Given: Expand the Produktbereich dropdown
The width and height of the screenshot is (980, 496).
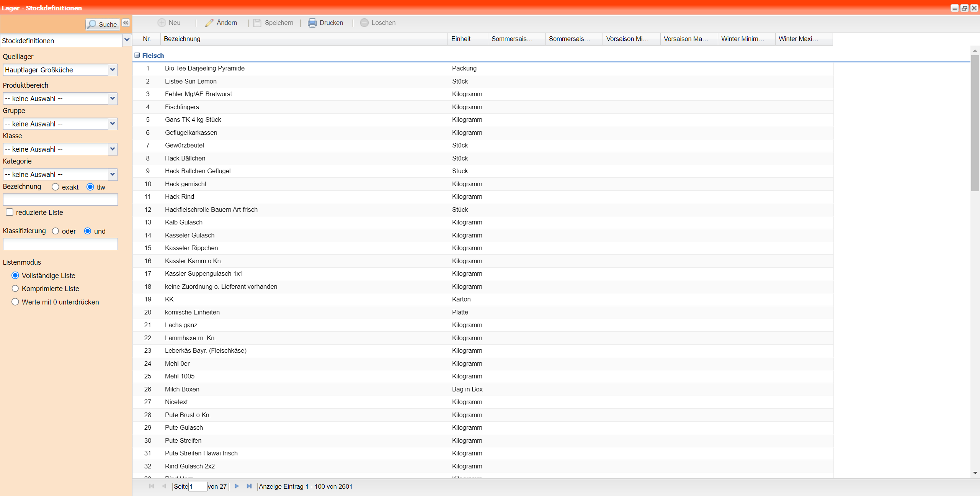Looking at the screenshot, I should coord(113,98).
